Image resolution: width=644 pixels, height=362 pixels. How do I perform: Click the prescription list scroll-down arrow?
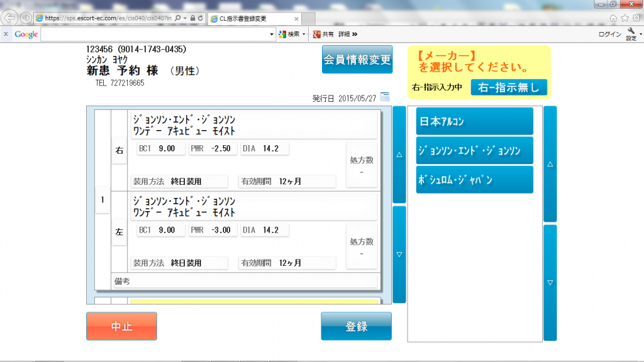click(x=399, y=255)
